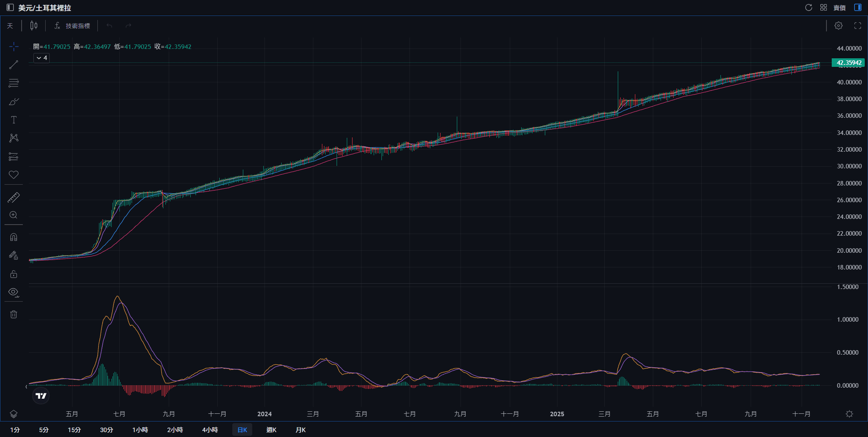Screen dimensions: 868x437
Task: Hide all drawings with eye icon
Action: 13,292
